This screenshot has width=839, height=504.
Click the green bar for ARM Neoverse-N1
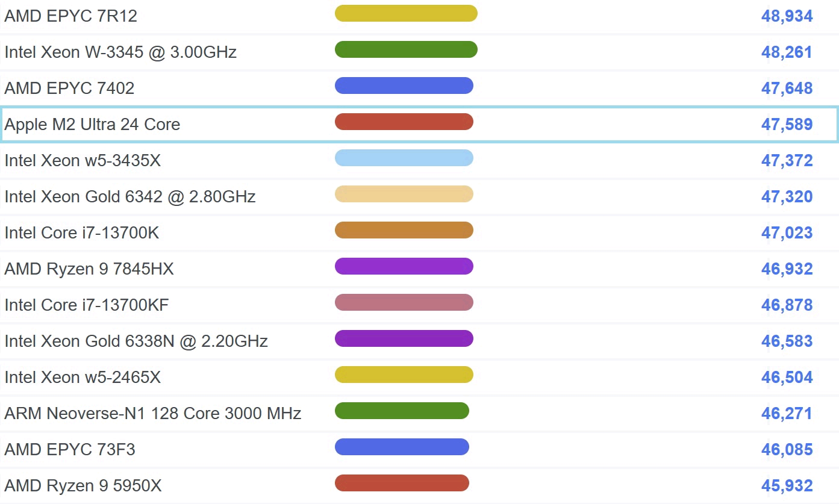402,411
